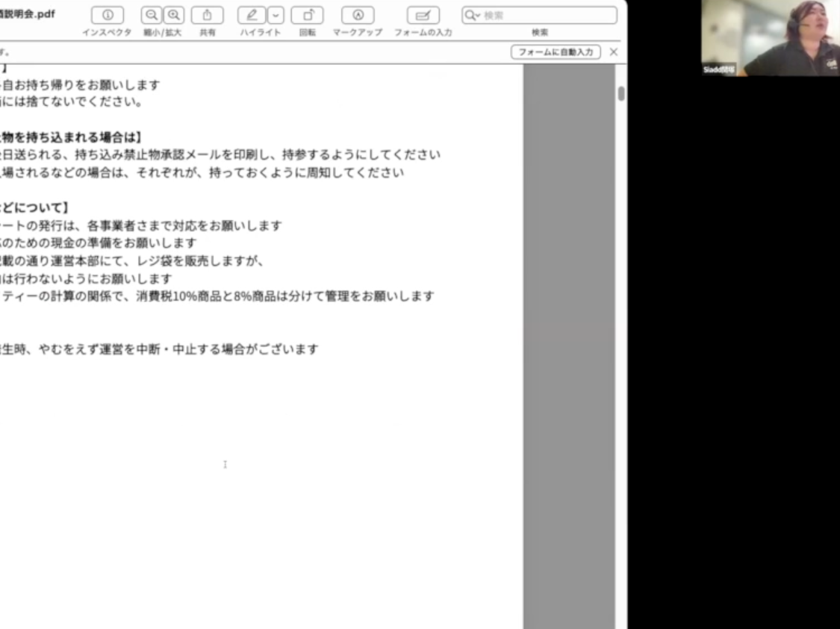Click the zoom out magnifier button
The height and width of the screenshot is (629, 840).
point(152,16)
